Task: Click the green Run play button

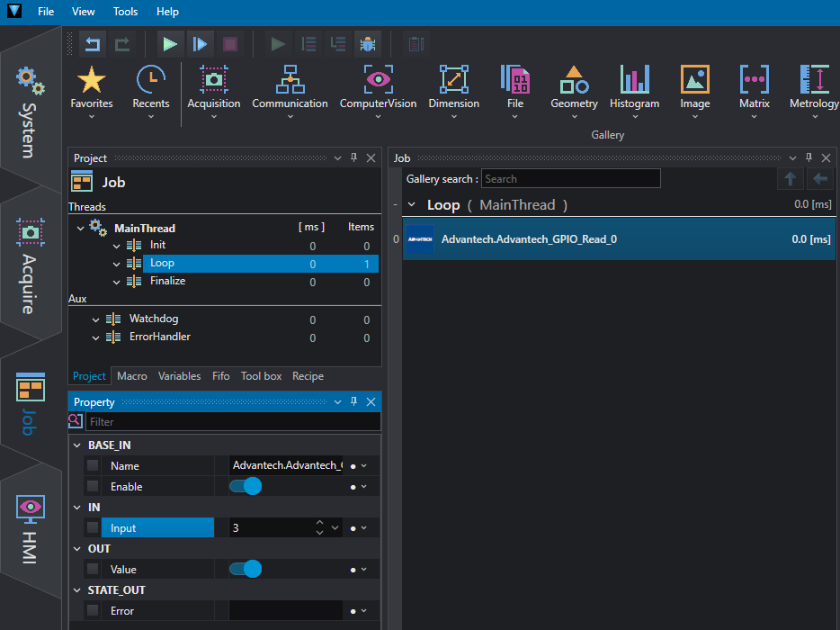Action: 170,43
